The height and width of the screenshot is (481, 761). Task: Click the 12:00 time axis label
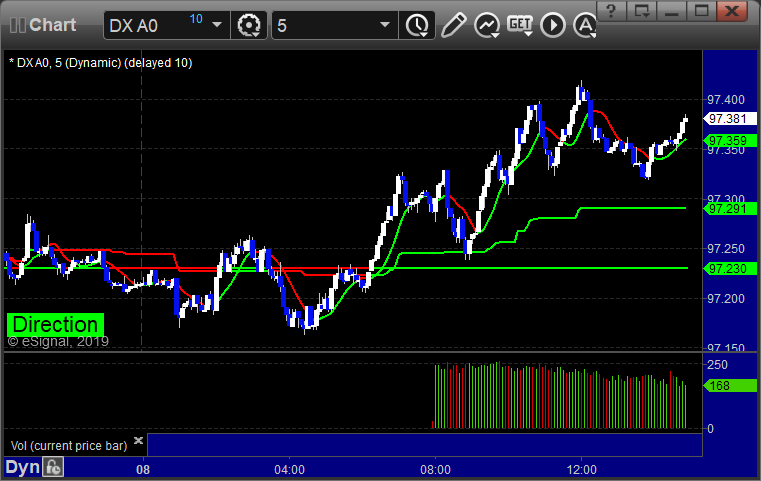click(x=582, y=470)
